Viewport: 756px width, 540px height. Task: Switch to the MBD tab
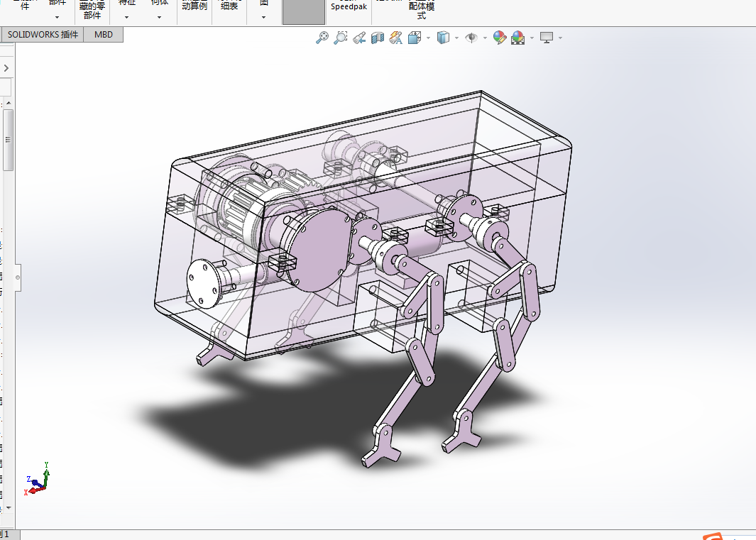(104, 35)
